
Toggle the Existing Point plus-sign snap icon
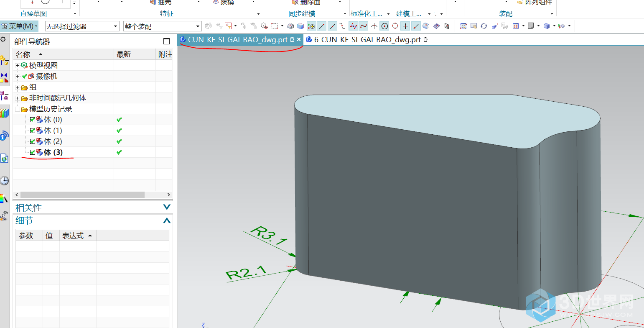405,26
